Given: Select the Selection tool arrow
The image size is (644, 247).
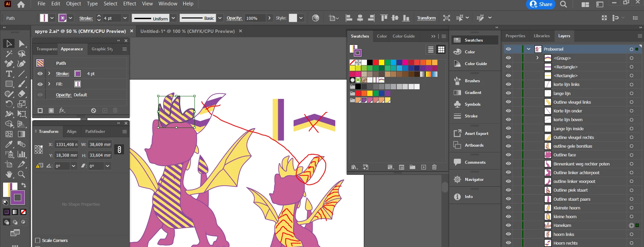Looking at the screenshot, I should point(9,44).
